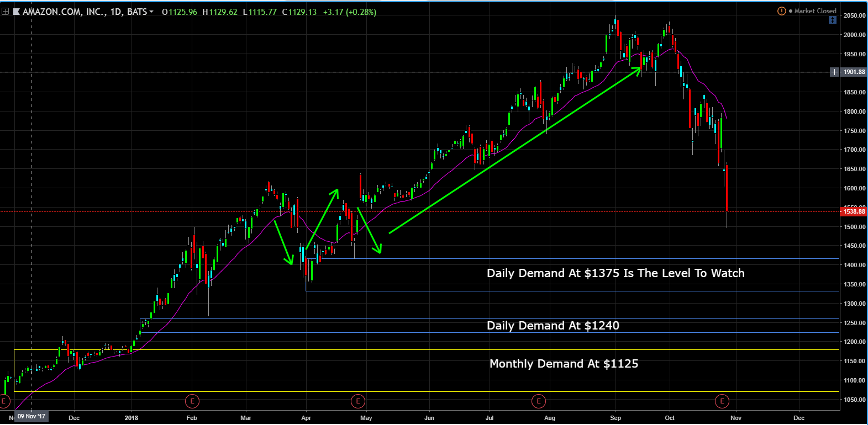The height and width of the screenshot is (425, 868).
Task: Click the 1850.00 price scale label
Action: click(x=854, y=92)
